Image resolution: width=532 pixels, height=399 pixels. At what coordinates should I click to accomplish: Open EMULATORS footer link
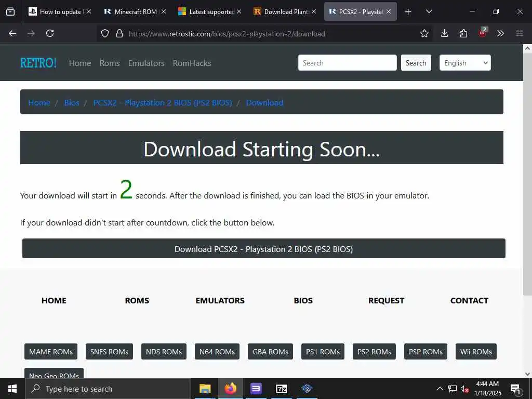tap(220, 301)
